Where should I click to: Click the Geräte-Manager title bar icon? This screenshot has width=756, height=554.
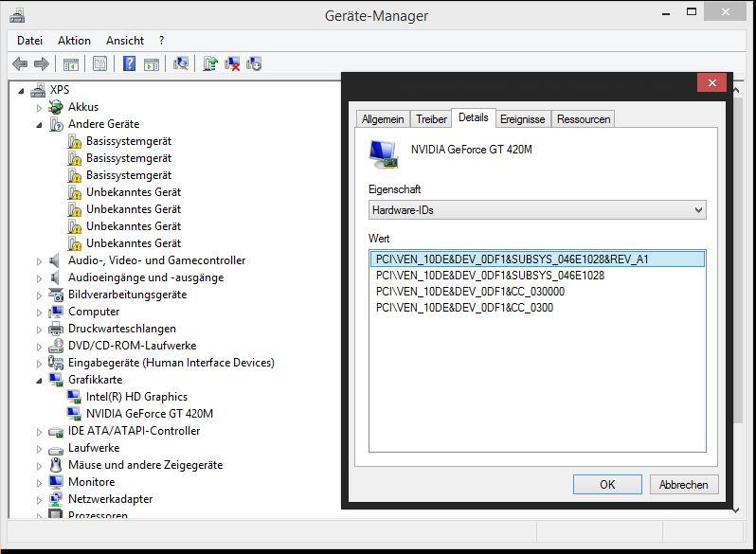point(17,16)
